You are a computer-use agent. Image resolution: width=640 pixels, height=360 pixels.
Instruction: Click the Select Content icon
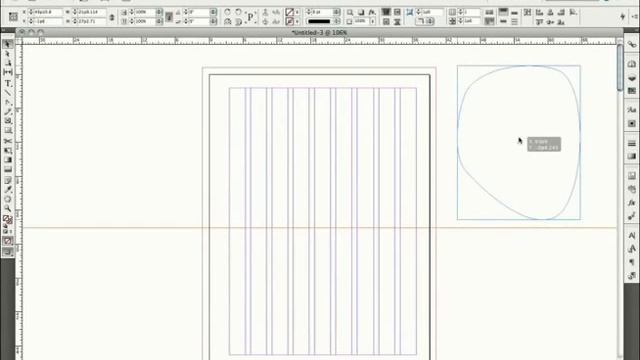(265, 21)
